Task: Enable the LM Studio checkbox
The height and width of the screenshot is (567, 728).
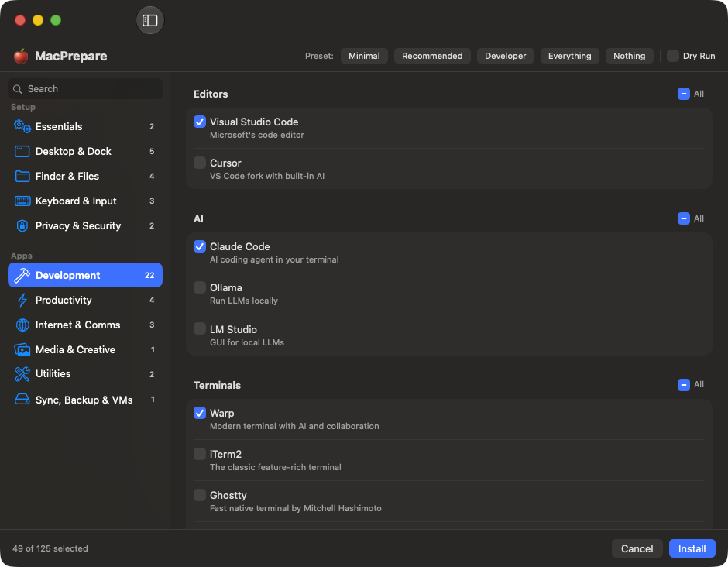Action: pos(200,328)
